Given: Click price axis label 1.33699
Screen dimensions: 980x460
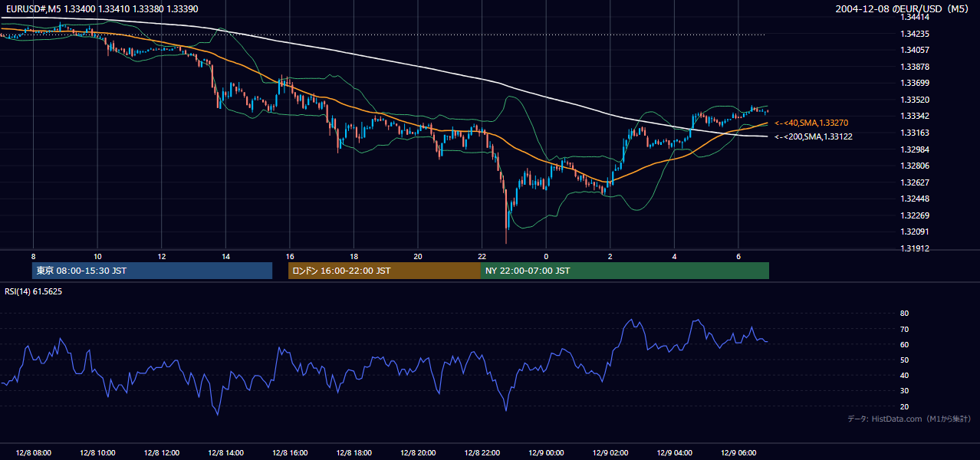Looking at the screenshot, I should tap(916, 83).
